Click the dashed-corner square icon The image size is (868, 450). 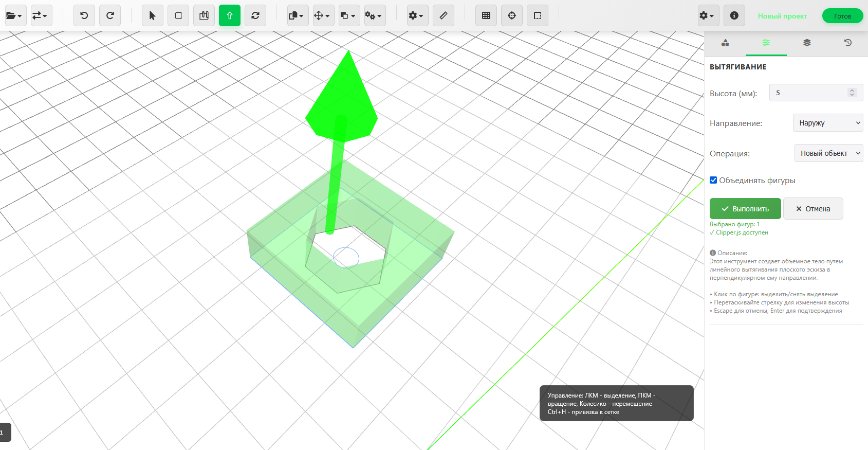(538, 15)
